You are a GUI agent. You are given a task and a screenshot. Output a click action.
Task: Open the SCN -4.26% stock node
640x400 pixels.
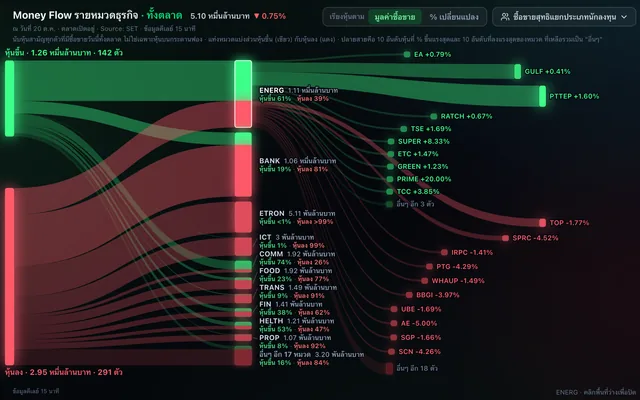click(415, 352)
